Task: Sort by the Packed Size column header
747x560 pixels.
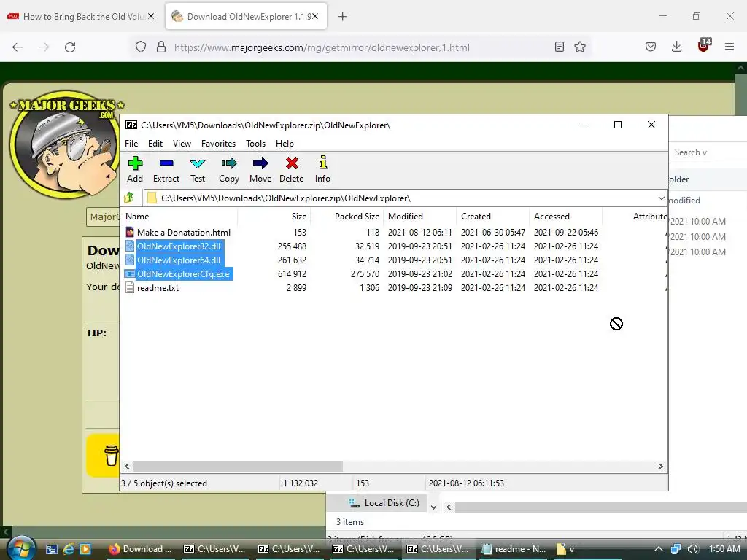Action: [347, 216]
